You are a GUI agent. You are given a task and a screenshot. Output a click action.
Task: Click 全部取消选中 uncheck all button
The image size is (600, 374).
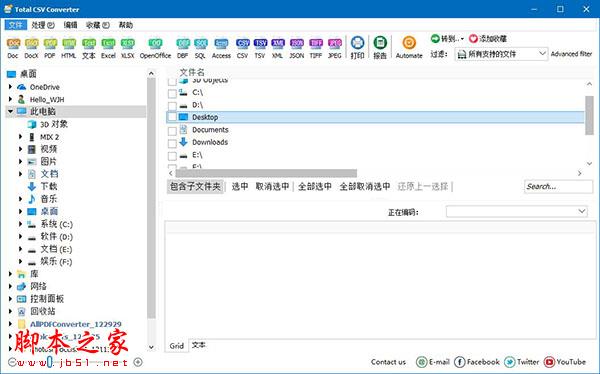point(365,186)
